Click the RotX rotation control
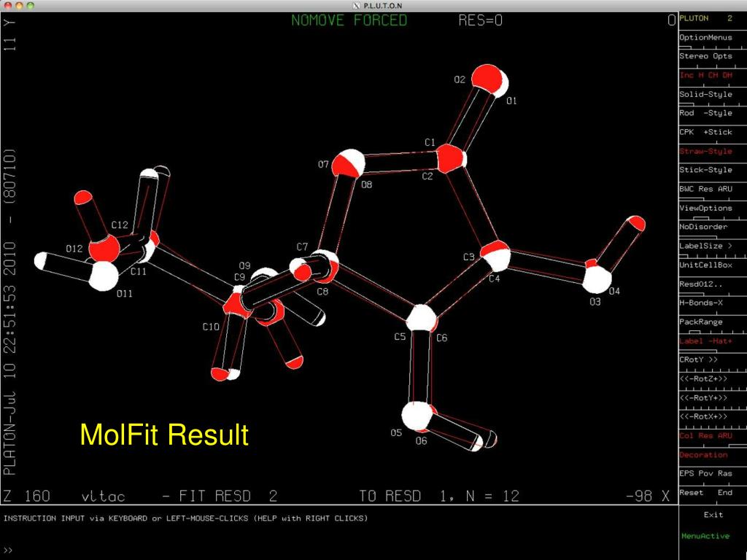Screen dimensions: 747x560 point(705,416)
